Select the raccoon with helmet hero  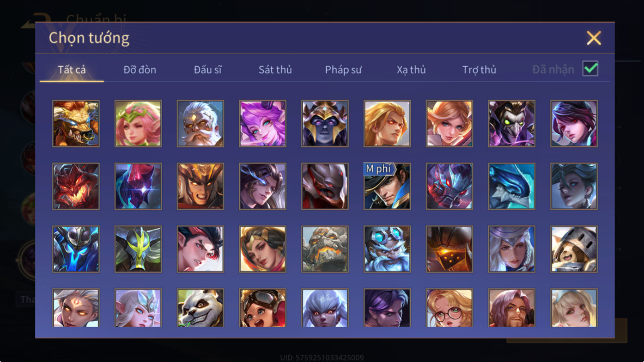click(574, 249)
